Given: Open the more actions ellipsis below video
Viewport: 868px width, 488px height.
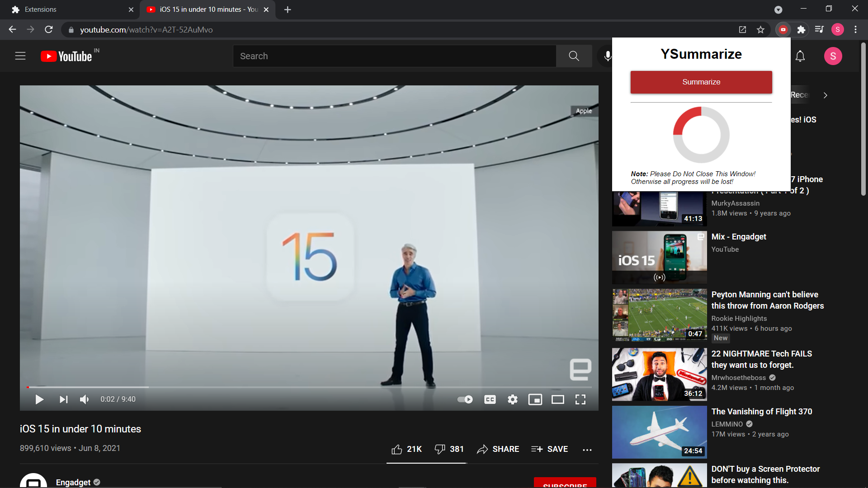Looking at the screenshot, I should pos(587,450).
